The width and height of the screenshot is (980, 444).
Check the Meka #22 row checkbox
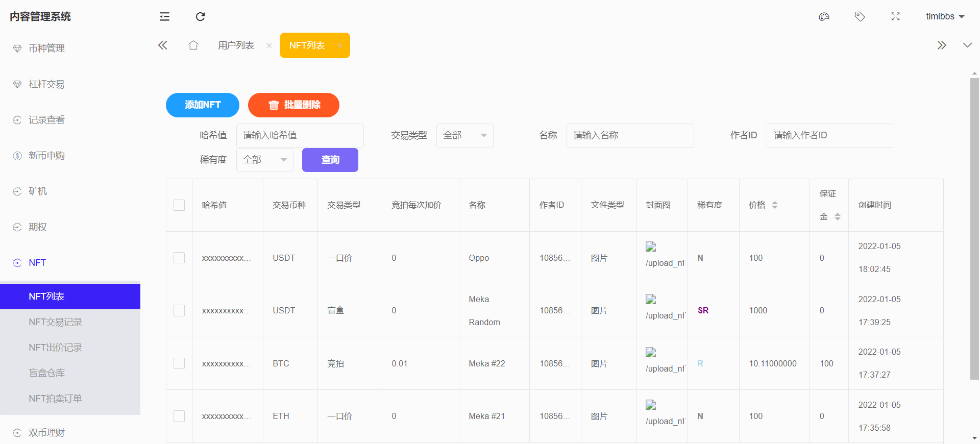tap(179, 363)
